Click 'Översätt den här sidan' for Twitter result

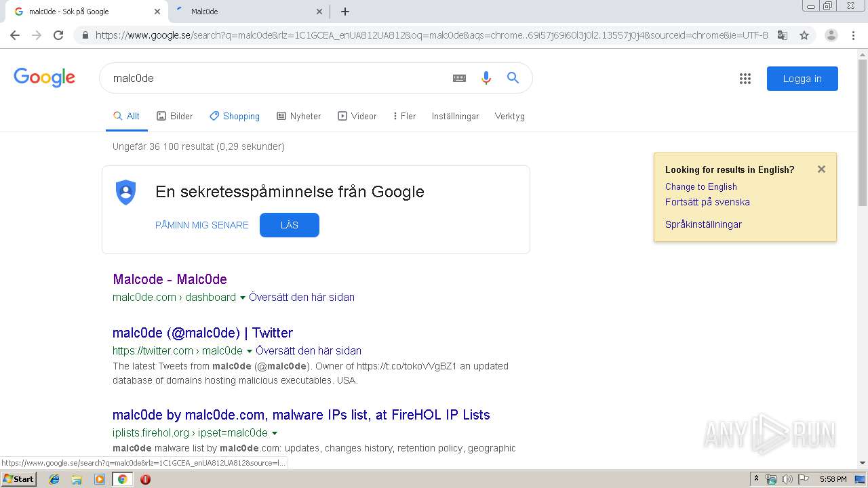click(309, 350)
